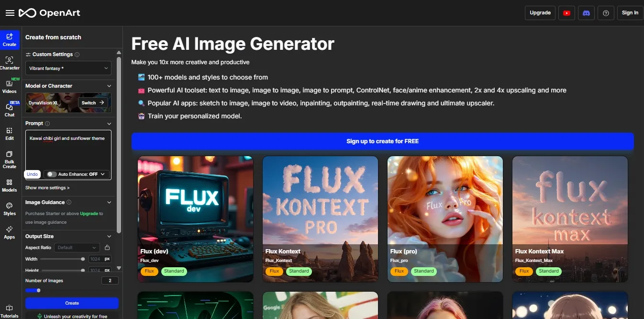Click the Prompt info icon
This screenshot has width=644, height=319.
point(47,124)
